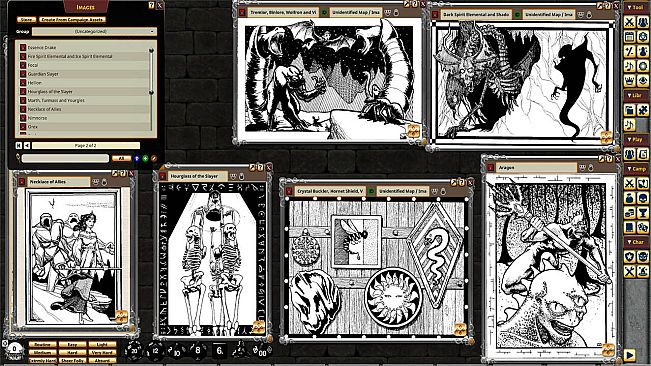651x366 pixels.
Task: Toggle share mask on Aragon image window
Action: click(x=582, y=167)
